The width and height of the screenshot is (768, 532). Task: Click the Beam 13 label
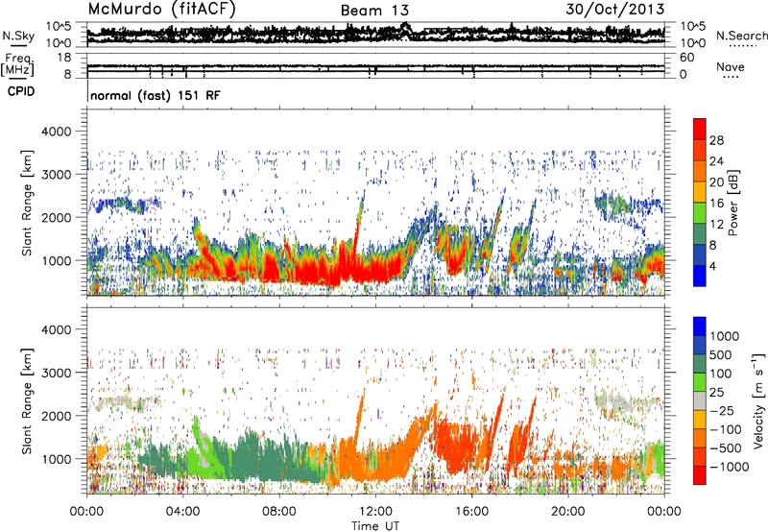pos(374,11)
